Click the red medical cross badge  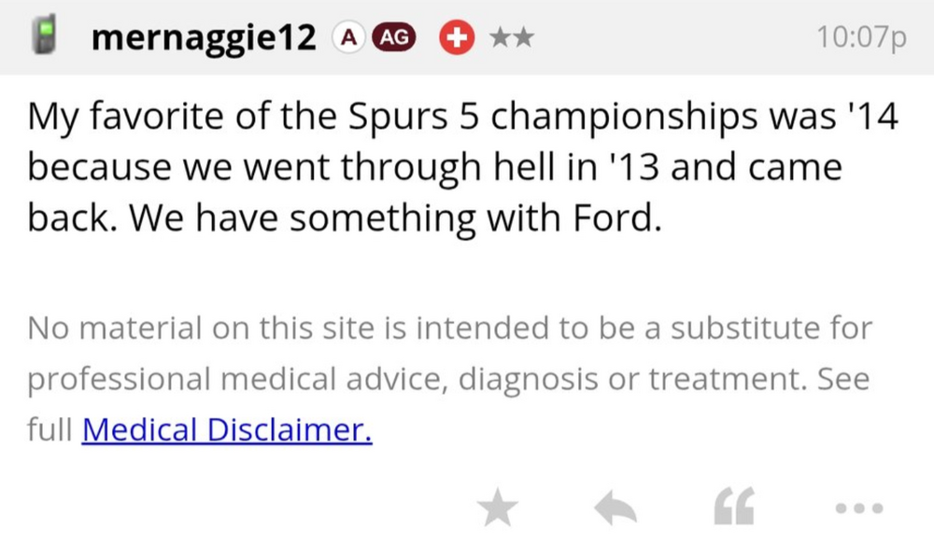click(x=457, y=37)
